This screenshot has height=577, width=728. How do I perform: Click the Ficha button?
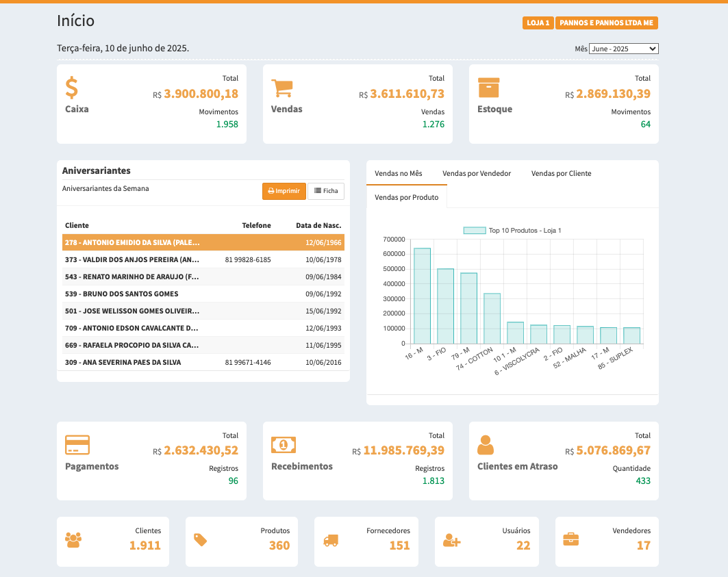[x=326, y=191]
